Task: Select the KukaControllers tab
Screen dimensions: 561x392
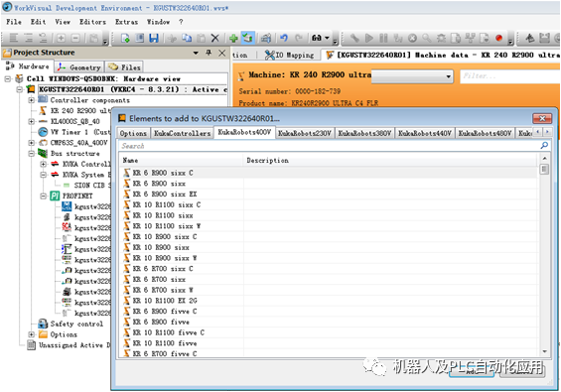Action: pyautogui.click(x=182, y=133)
